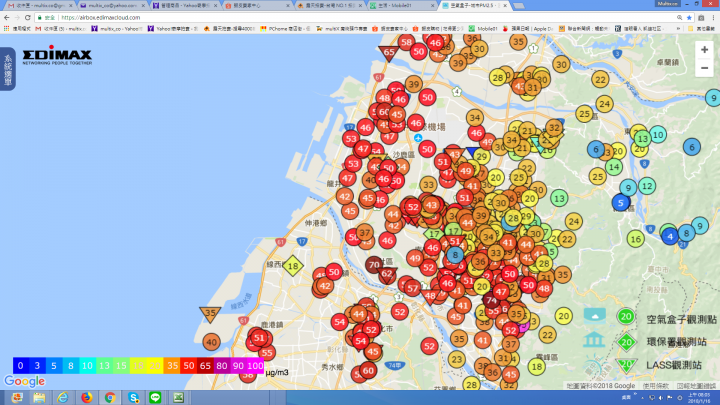Click the green 16 sensor marker

coord(636,239)
